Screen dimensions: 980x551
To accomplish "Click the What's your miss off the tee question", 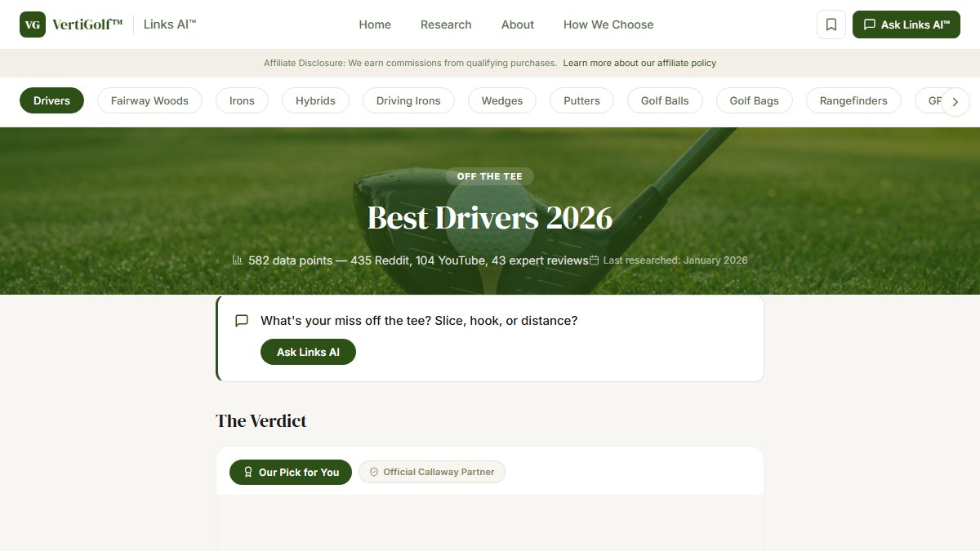I will coord(419,321).
